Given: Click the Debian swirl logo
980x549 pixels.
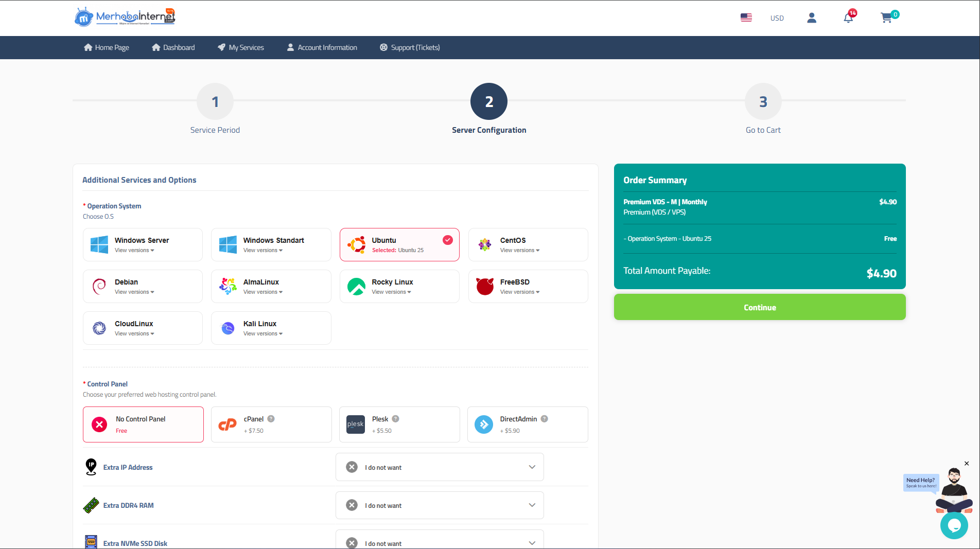Looking at the screenshot, I should (99, 286).
